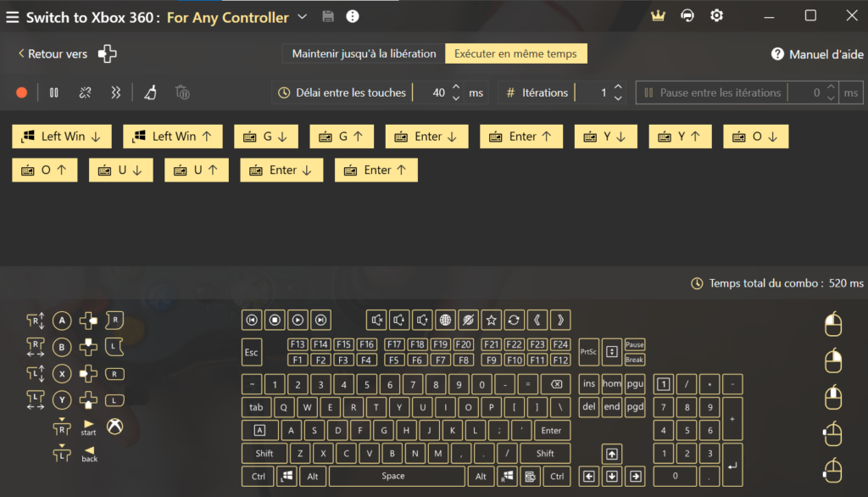Expand the 'For Any Controller' dropdown

[303, 17]
